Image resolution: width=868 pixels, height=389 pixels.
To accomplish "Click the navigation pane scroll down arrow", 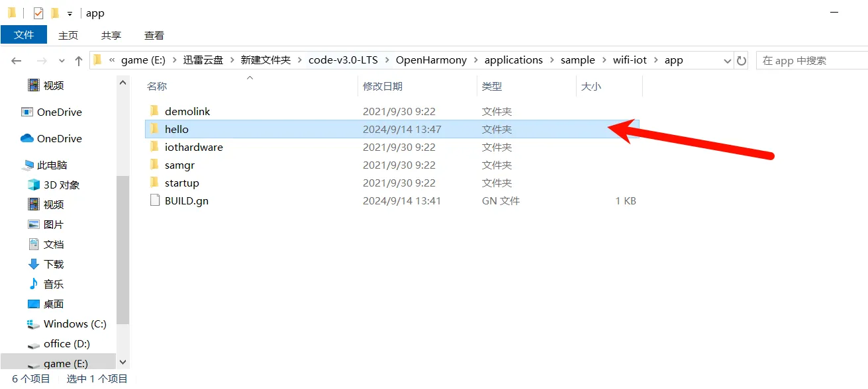I will [x=122, y=362].
